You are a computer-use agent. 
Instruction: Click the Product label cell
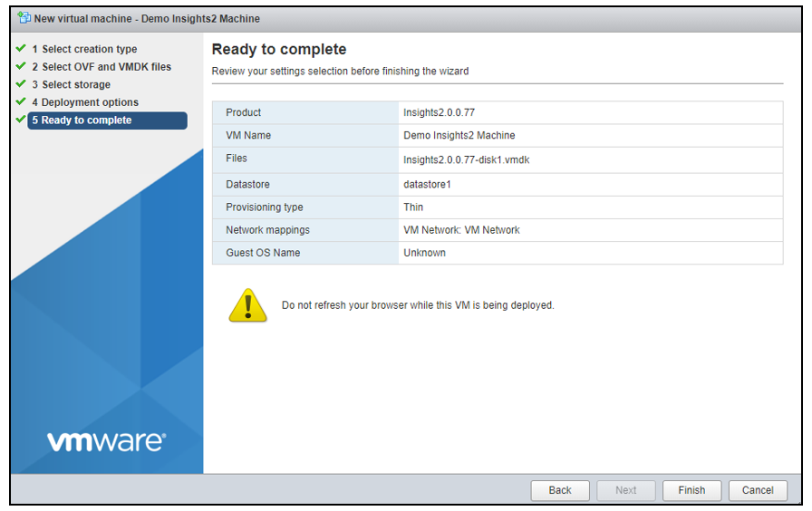[305, 112]
